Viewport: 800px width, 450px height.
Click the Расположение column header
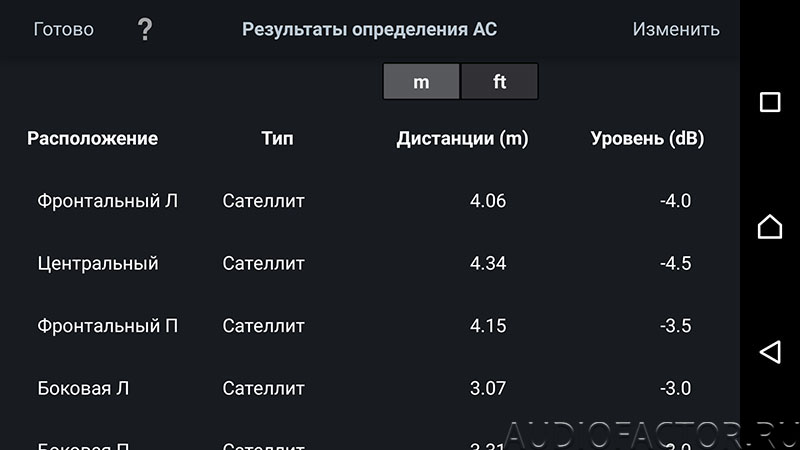tap(92, 139)
